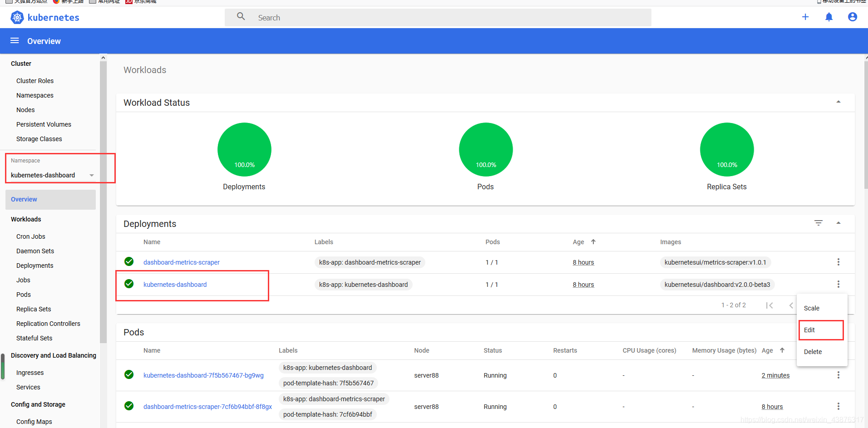Click status icon of dashboard-metrics-scraper-7cf6b94bbf-8f8gx pod
Image resolution: width=868 pixels, height=428 pixels.
pyautogui.click(x=129, y=406)
